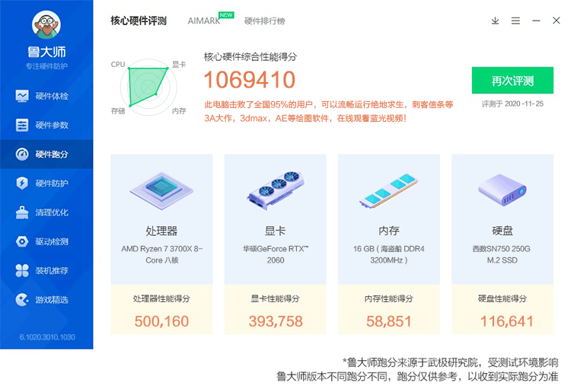Minimize the 鲁大师 window
This screenshot has width=571, height=392.
(536, 21)
